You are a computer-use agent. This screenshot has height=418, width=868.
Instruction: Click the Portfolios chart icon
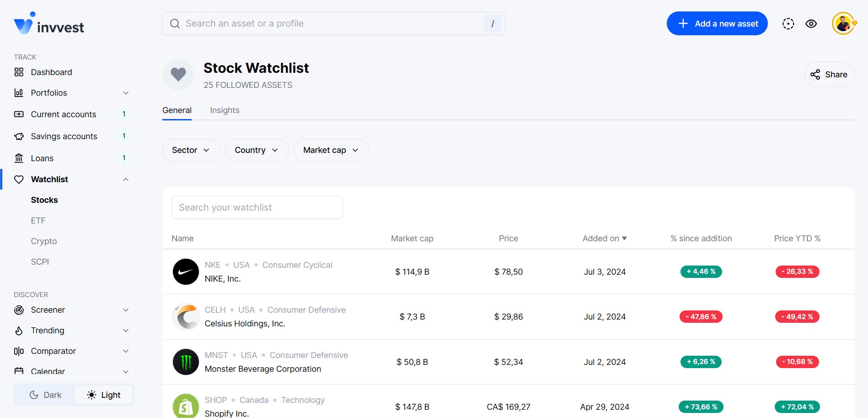tap(19, 93)
